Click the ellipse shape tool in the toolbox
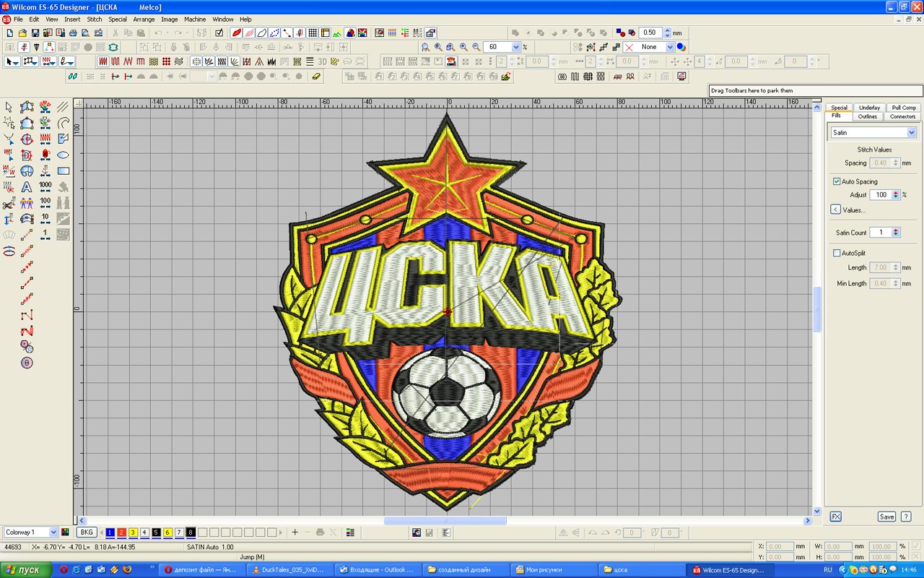 (63, 155)
